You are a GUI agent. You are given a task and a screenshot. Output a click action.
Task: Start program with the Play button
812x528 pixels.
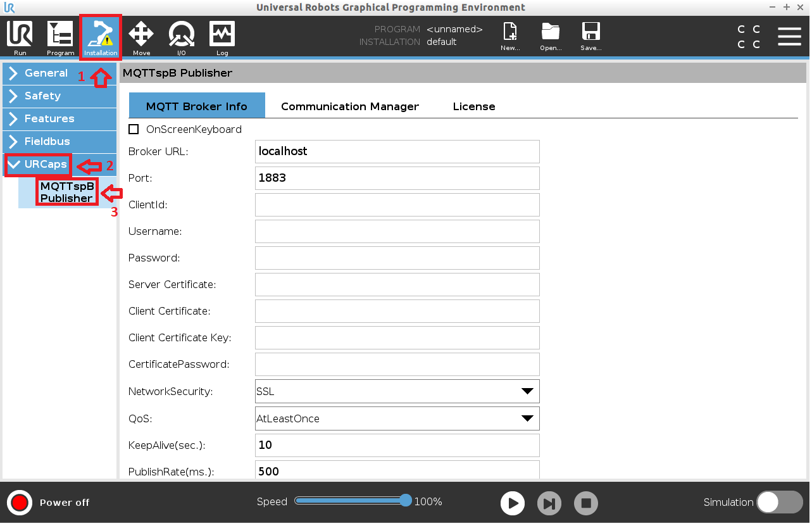(x=513, y=503)
